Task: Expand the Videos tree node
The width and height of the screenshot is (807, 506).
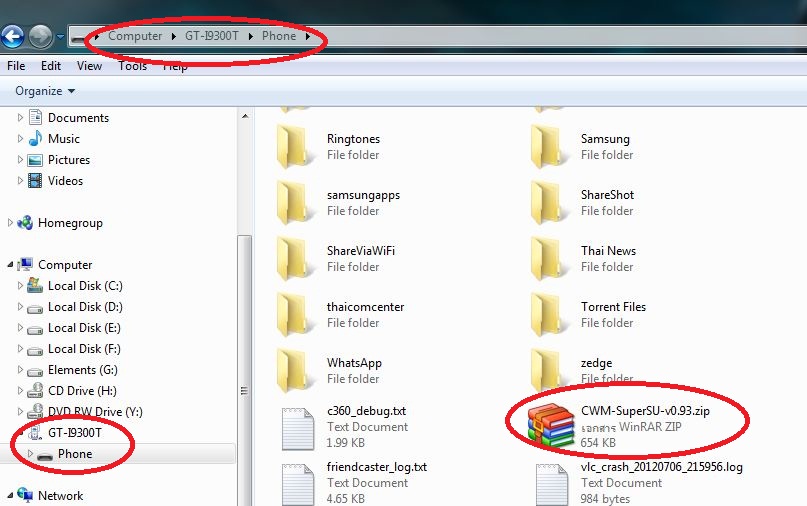Action: [x=20, y=181]
